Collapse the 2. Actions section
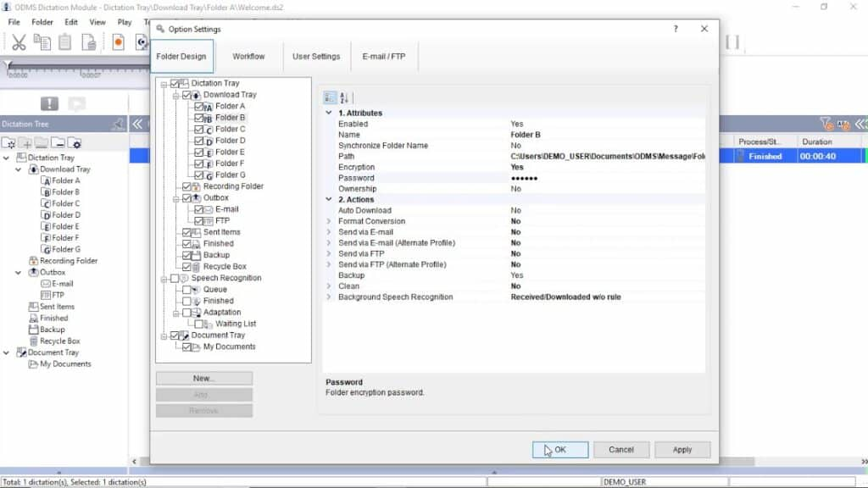Image resolution: width=868 pixels, height=488 pixels. (x=329, y=199)
